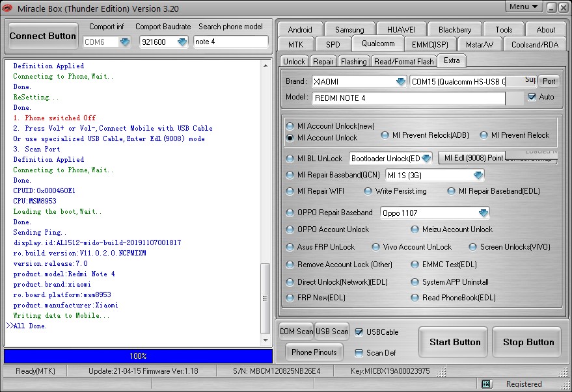Select MI Prevent Relock radio option
572x392 pixels.
pyautogui.click(x=483, y=135)
